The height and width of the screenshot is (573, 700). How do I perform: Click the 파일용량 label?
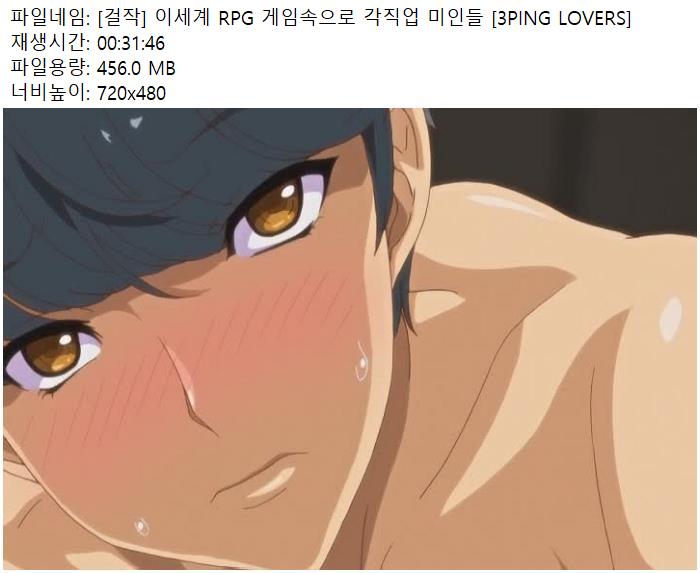pos(50,68)
